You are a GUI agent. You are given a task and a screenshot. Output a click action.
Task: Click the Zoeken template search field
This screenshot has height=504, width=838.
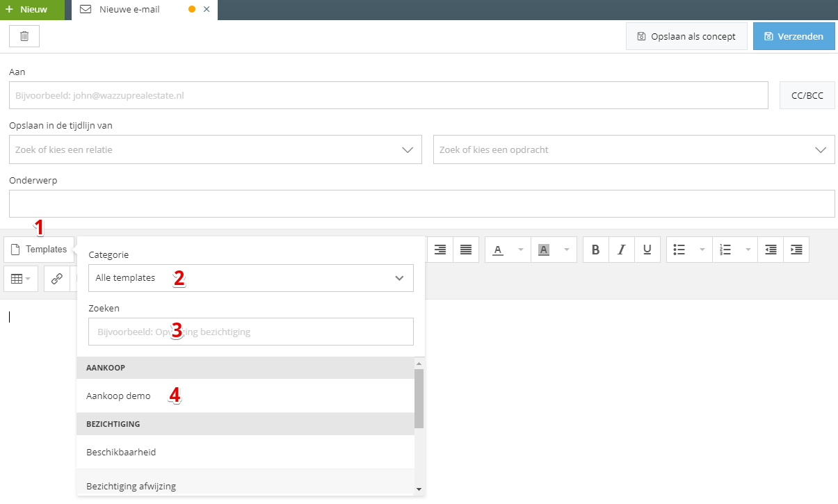[251, 332]
